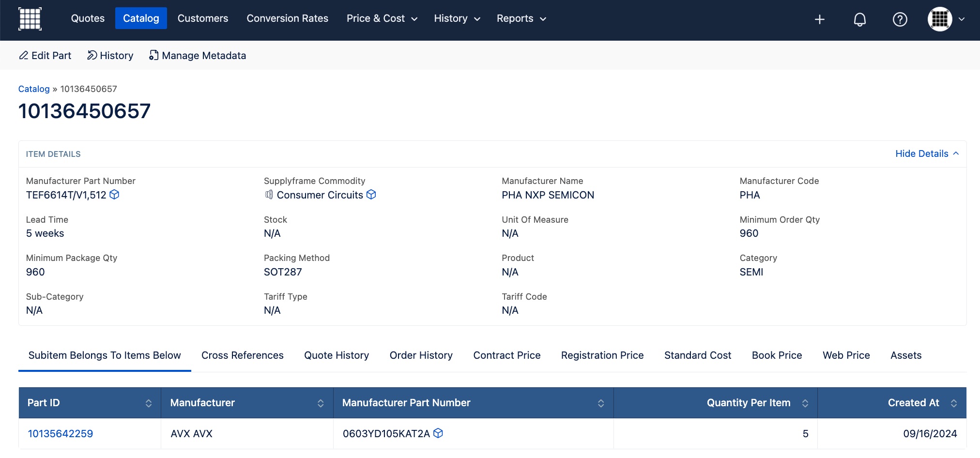This screenshot has width=980, height=458.
Task: Switch to the Web Price tab
Action: (846, 355)
